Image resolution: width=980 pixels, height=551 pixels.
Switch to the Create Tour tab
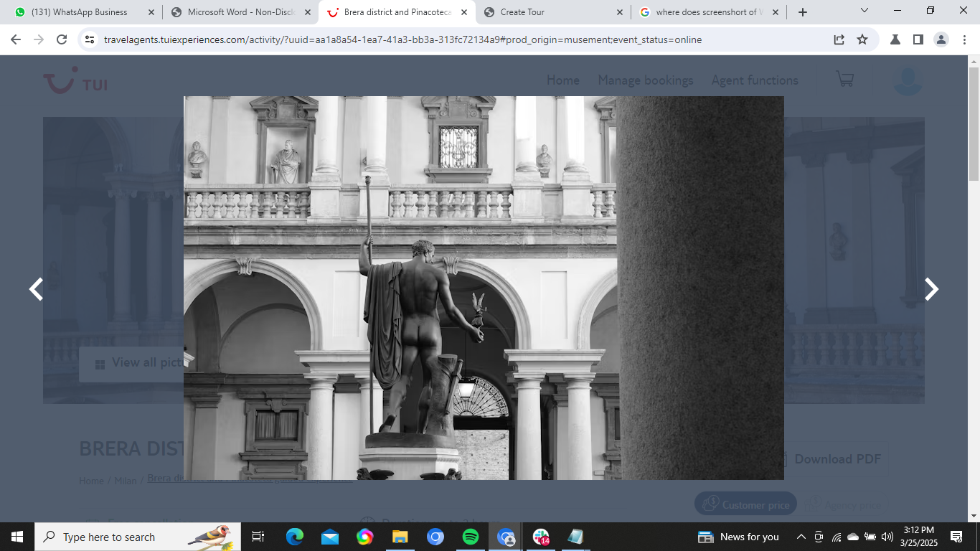552,12
